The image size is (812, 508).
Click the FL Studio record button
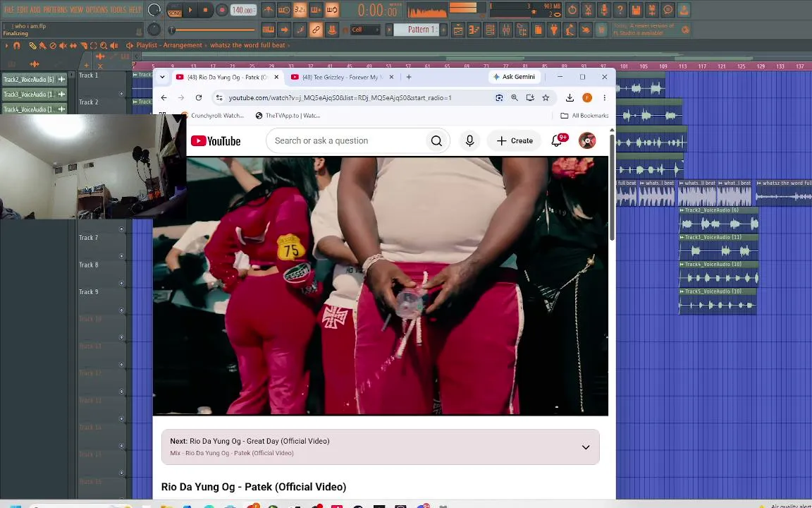[221, 10]
